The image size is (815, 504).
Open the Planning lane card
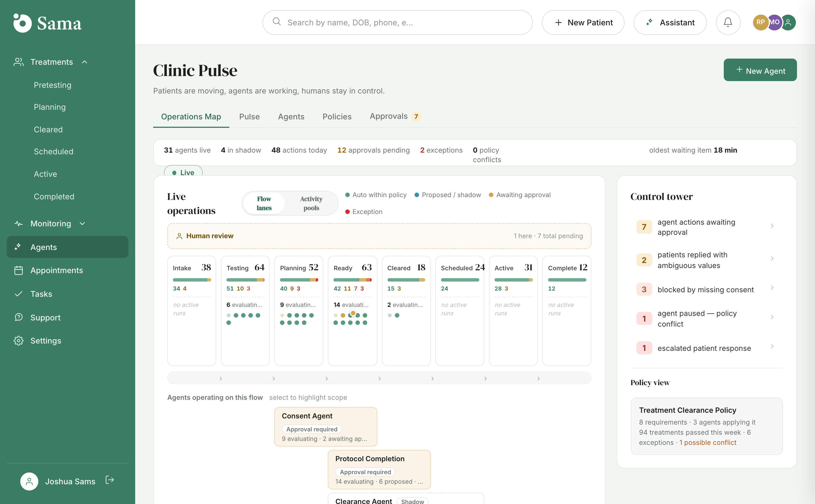pyautogui.click(x=299, y=311)
